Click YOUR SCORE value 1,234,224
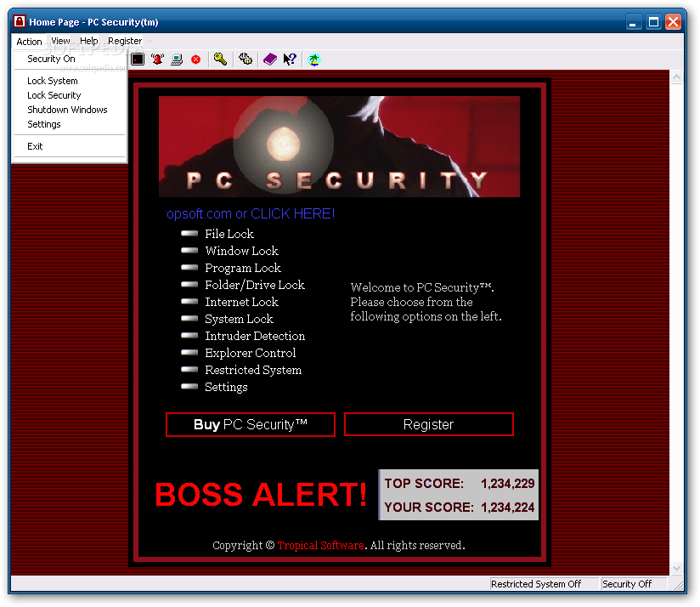The image size is (700, 607). (508, 508)
